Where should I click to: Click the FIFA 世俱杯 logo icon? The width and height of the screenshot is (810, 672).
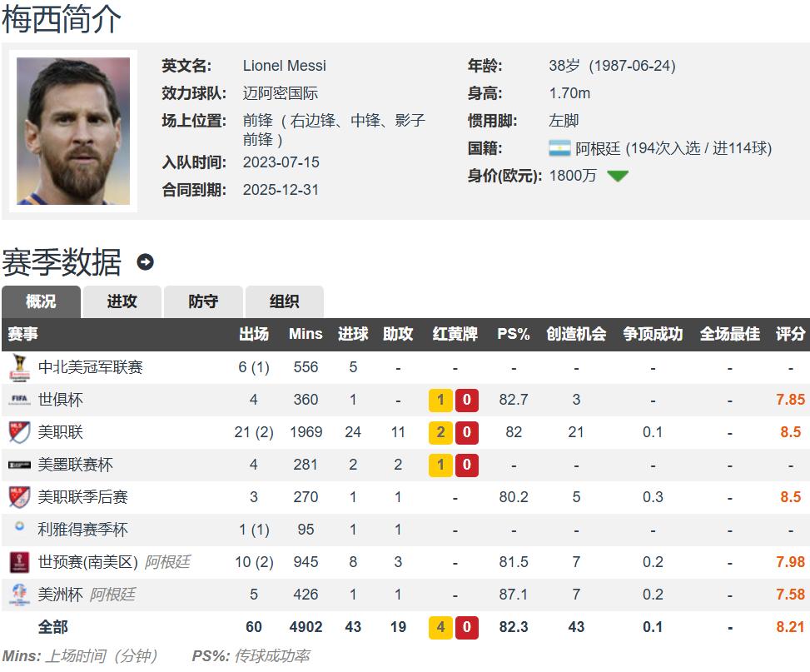[x=19, y=400]
